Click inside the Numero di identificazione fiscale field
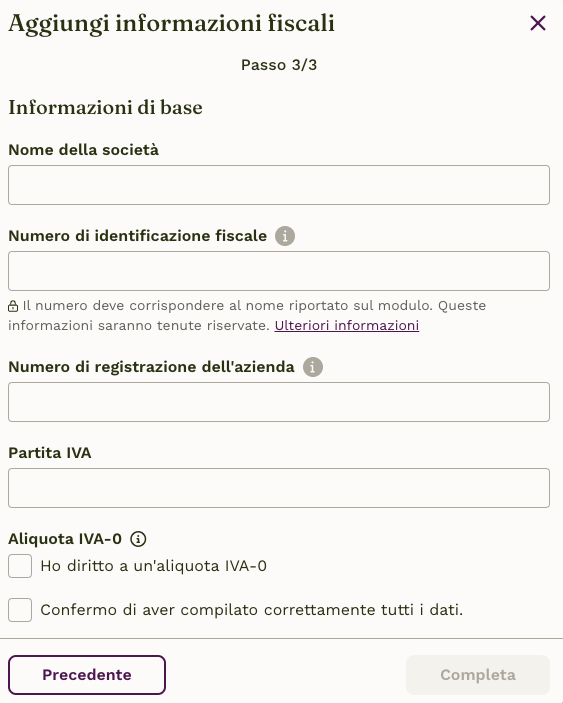 point(279,271)
